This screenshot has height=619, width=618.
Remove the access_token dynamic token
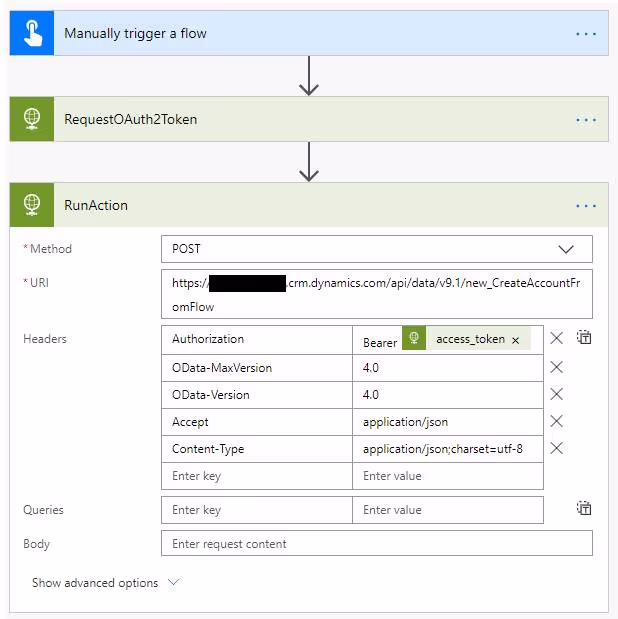[x=515, y=340]
